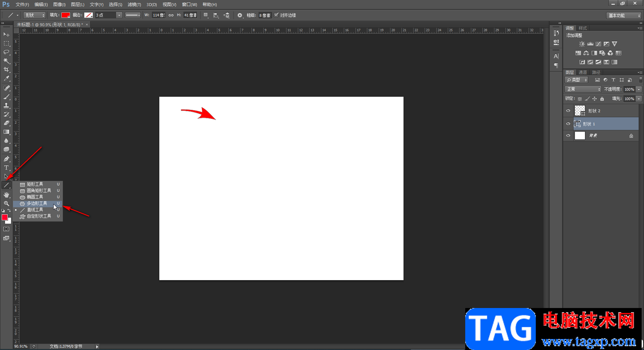
Task: Select the Brush tool
Action: [x=6, y=97]
